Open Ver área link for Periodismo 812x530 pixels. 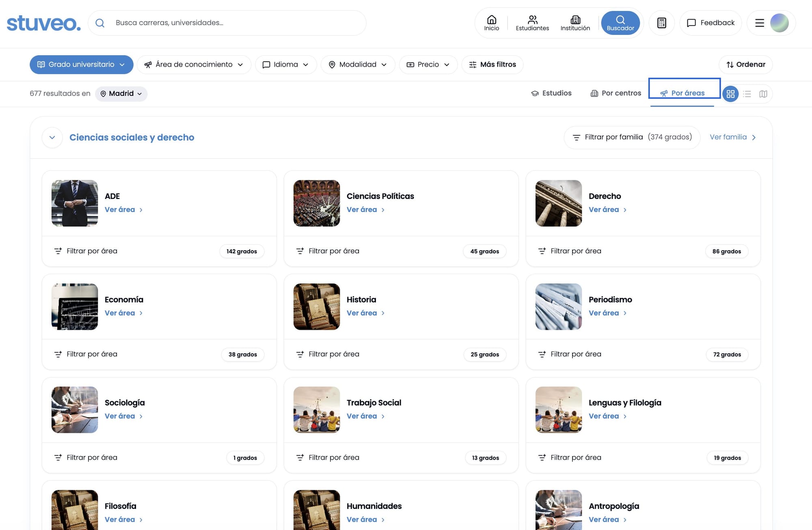click(x=608, y=313)
